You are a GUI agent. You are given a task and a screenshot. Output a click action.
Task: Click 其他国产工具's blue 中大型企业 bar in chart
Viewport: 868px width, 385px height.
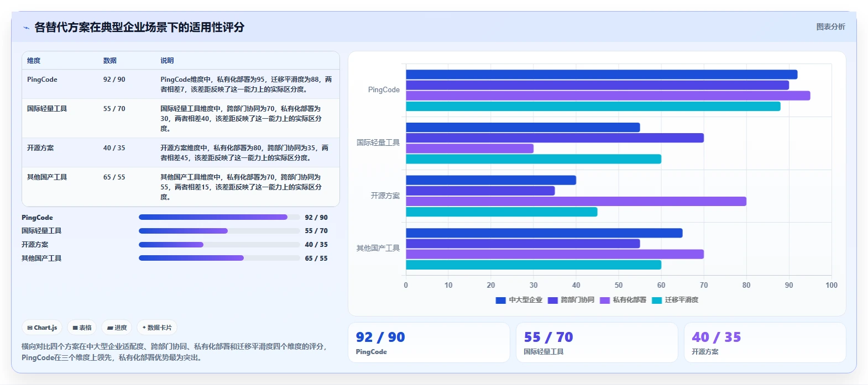545,233
